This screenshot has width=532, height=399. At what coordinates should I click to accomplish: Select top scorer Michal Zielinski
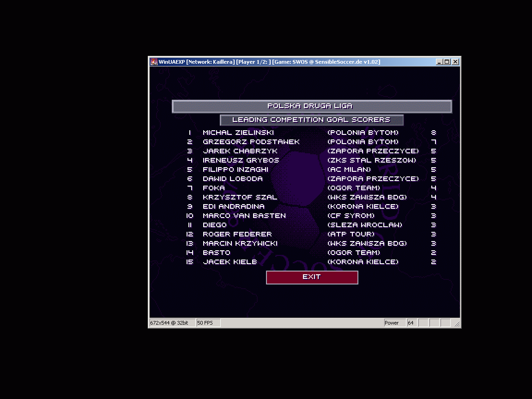(x=238, y=133)
